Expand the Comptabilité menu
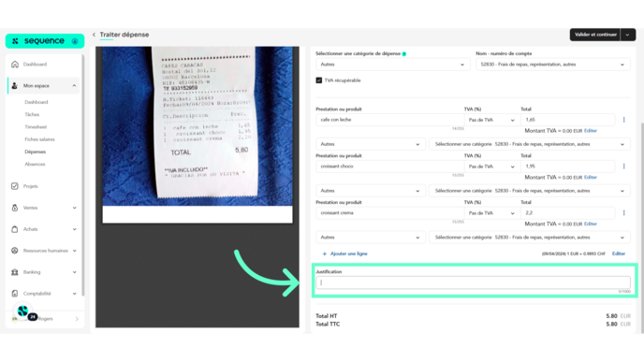Image resolution: width=644 pixels, height=362 pixels. 74,294
